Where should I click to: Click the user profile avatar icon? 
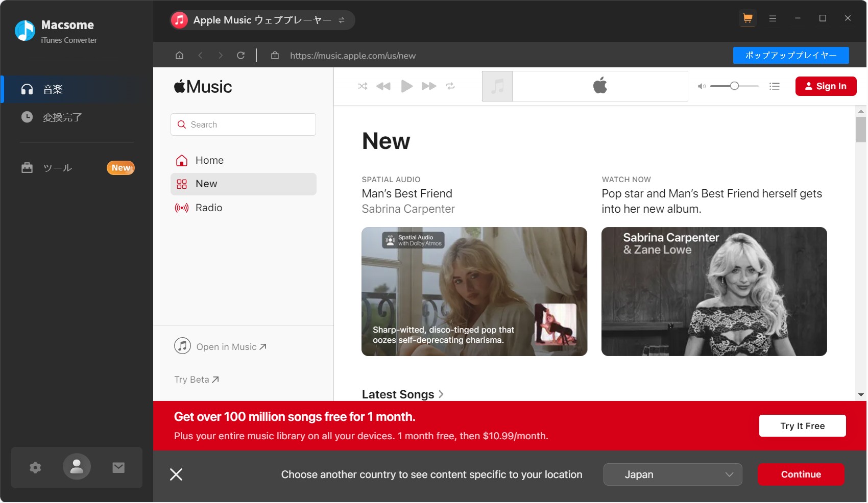click(x=77, y=467)
